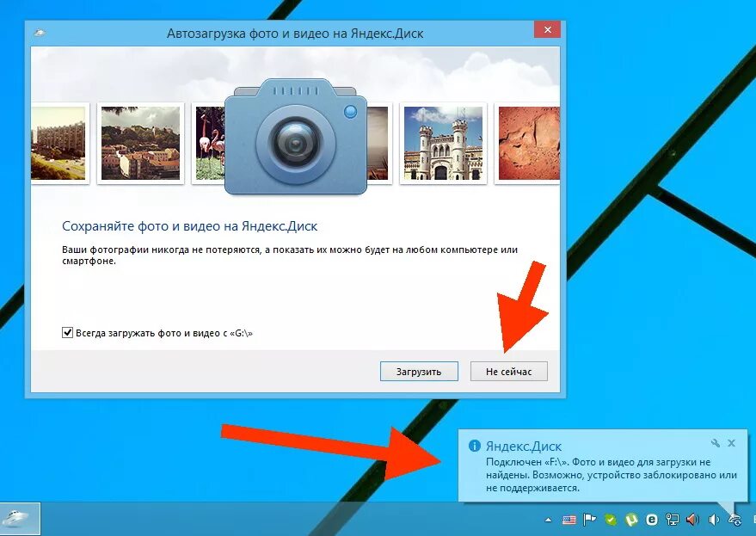The width and height of the screenshot is (756, 536).
Task: Click the ESET 'e' tray icon
Action: click(652, 520)
